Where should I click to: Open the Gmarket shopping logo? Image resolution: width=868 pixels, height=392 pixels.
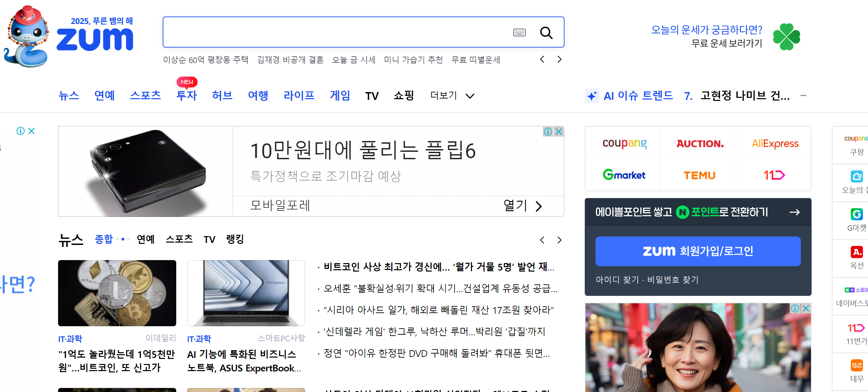pyautogui.click(x=624, y=175)
